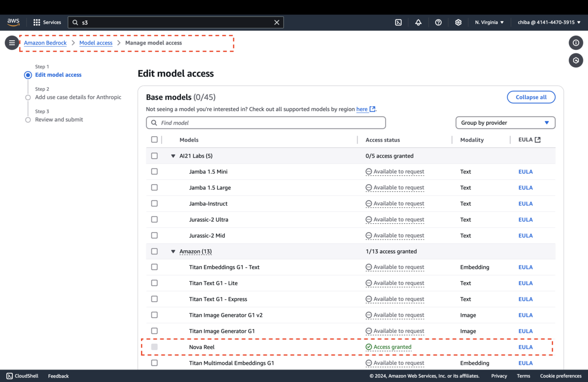Image resolution: width=588 pixels, height=382 pixels.
Task: Check the select-all models checkbox
Action: click(x=154, y=140)
